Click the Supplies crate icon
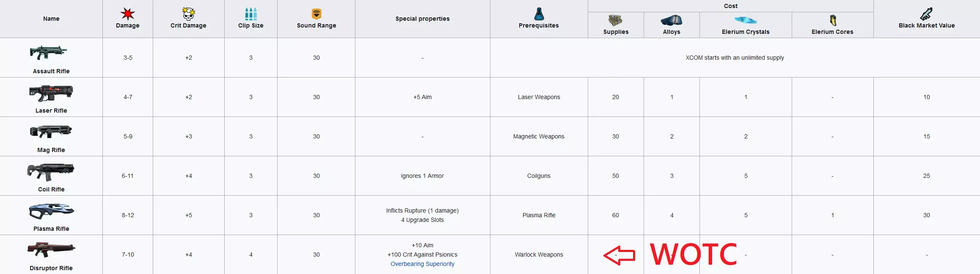 coord(616,20)
